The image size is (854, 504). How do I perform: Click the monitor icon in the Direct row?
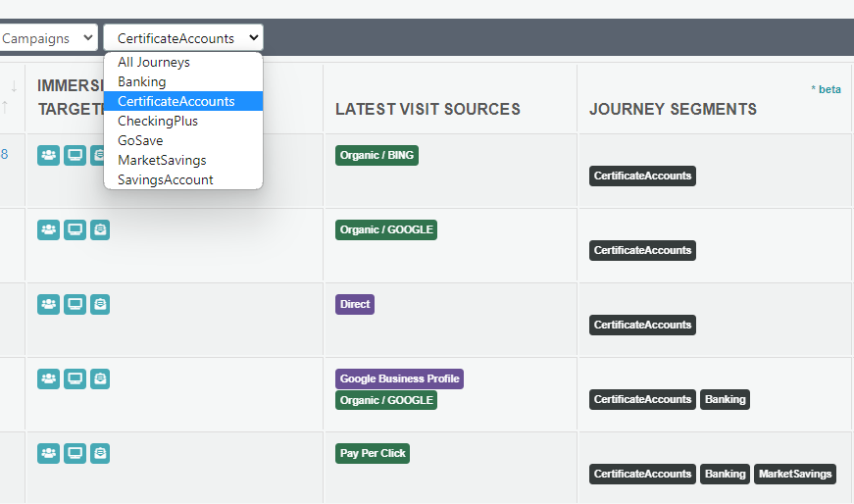(75, 304)
